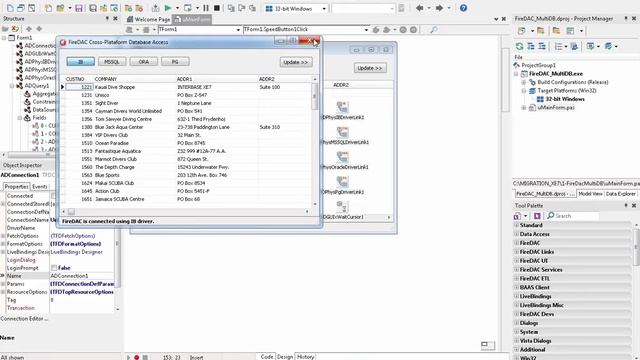
Task: Switch to the Model View tab
Action: (590, 194)
